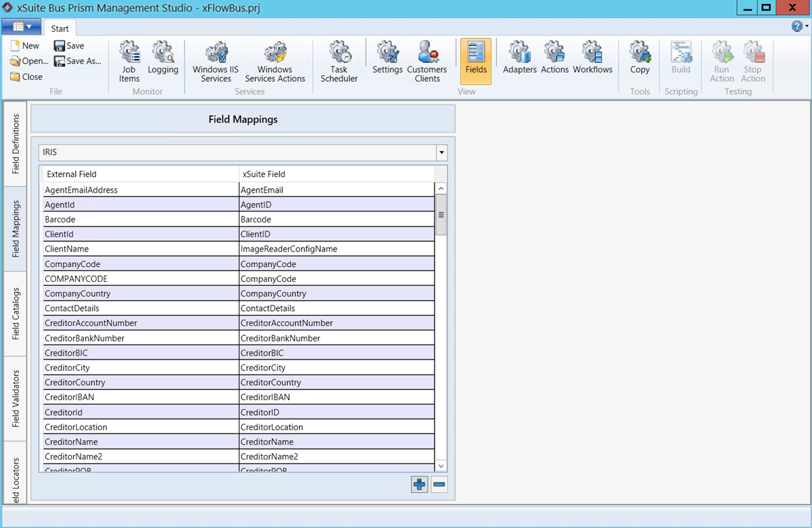The image size is (812, 528).
Task: Show the Adapters view
Action: pyautogui.click(x=520, y=61)
